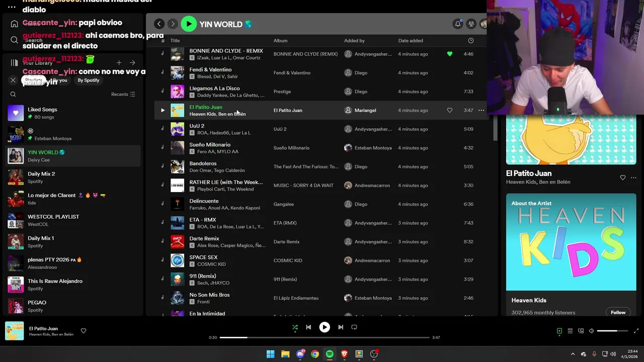This screenshot has height=362, width=644.
Task: Open Esteban Montoya profile on Sueño Millonario row
Action: click(373, 148)
